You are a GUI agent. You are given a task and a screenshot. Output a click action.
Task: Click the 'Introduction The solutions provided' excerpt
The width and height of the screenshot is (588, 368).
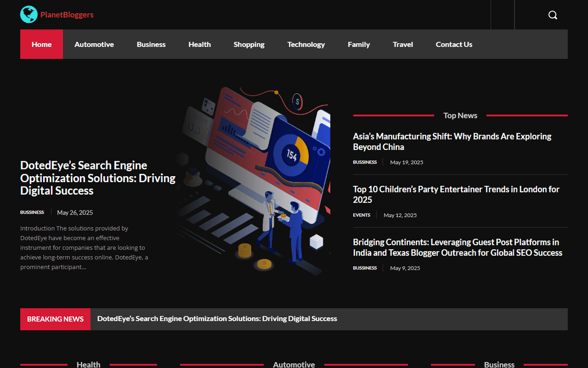pos(84,248)
